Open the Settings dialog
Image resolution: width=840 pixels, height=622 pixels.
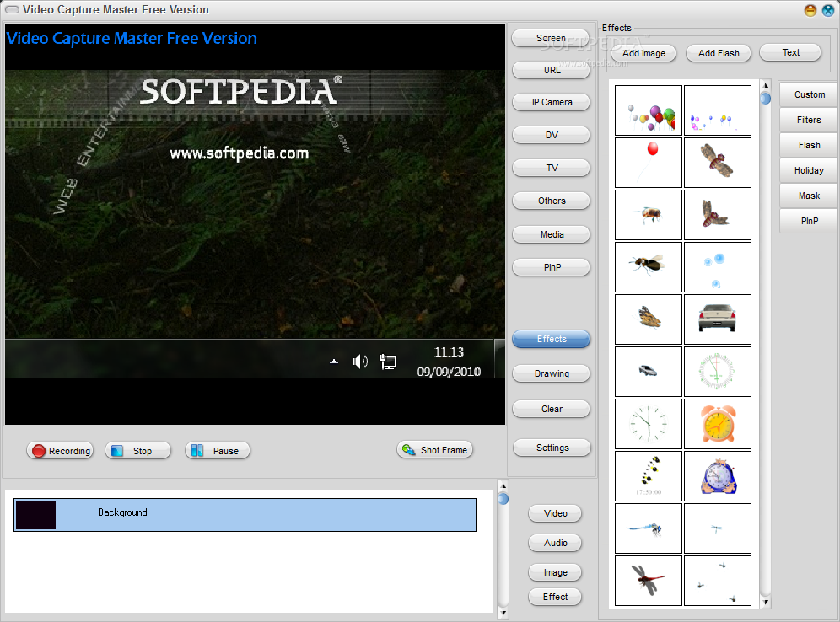point(552,448)
